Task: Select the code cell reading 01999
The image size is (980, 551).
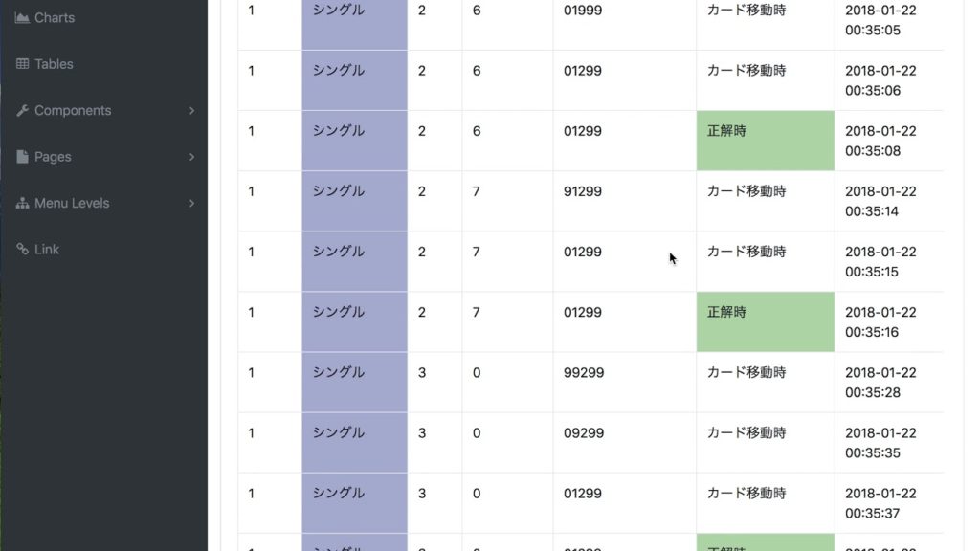Action: point(583,11)
